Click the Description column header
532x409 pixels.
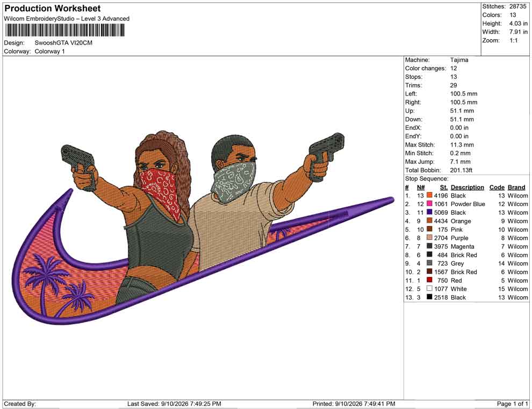467,187
